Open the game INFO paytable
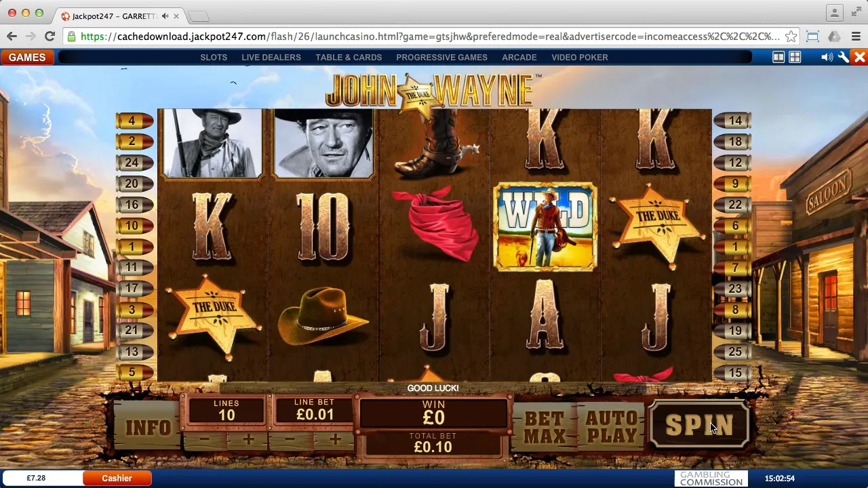Viewport: 868px width, 488px height. coord(148,428)
